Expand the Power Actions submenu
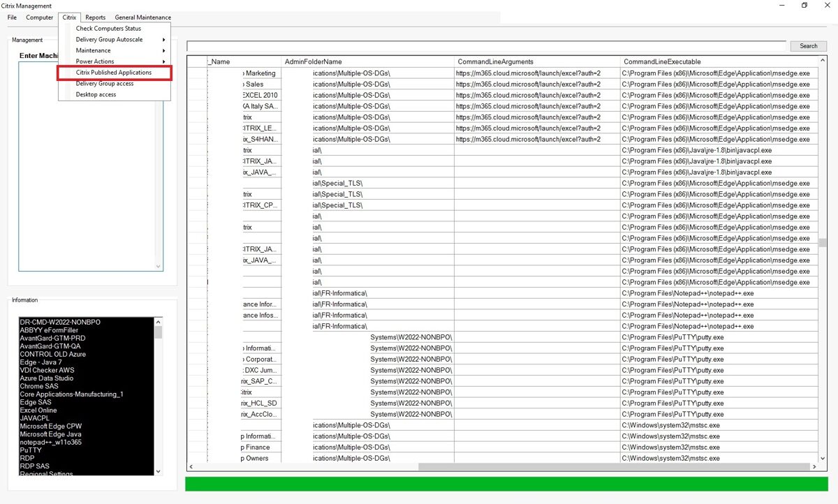 coord(115,61)
